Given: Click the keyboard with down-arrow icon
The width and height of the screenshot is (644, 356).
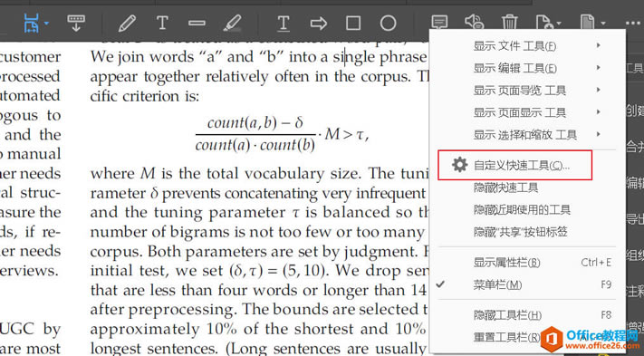Looking at the screenshot, I should click(76, 23).
